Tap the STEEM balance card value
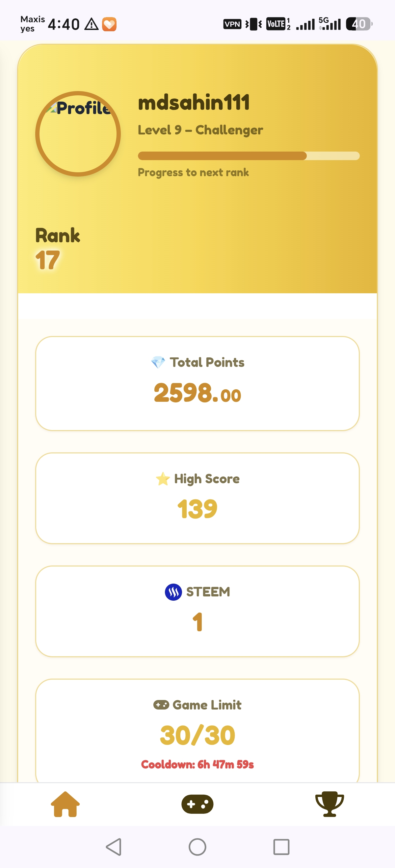The image size is (395, 868). (x=197, y=622)
